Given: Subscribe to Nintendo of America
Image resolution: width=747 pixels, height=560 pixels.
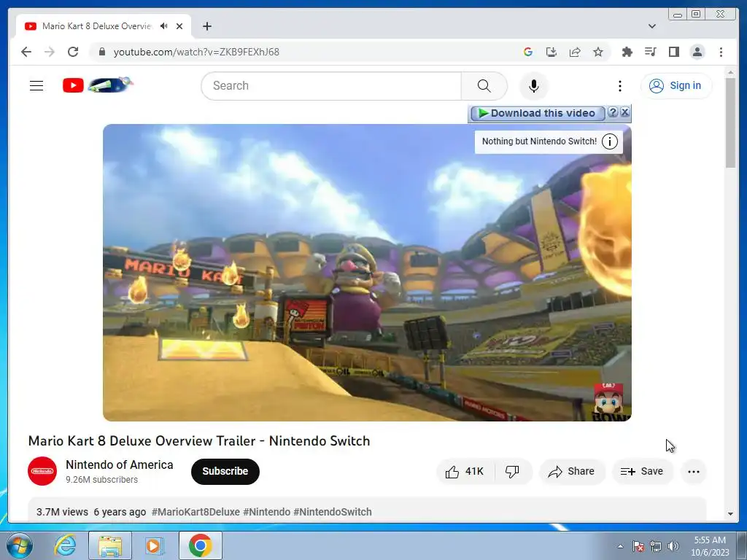Looking at the screenshot, I should [x=225, y=472].
